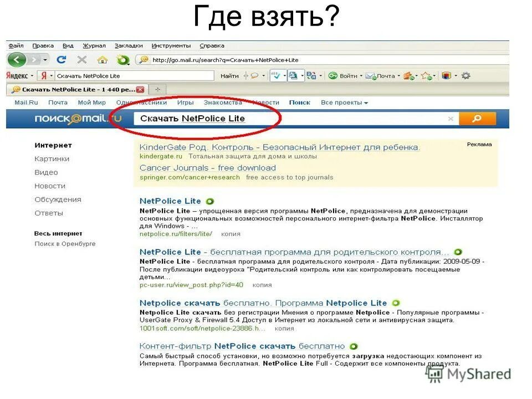Expand the Яндекс logo dropdown menu

[x=32, y=76]
